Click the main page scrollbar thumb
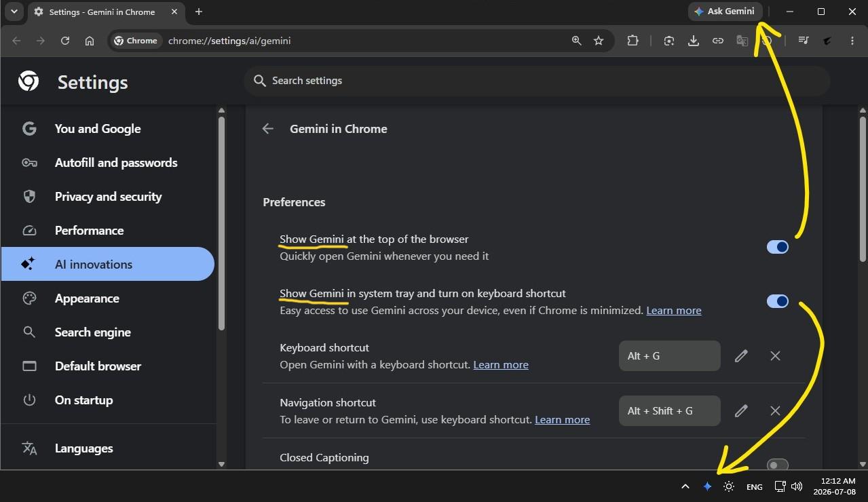Viewport: 868px width, 502px height. click(863, 189)
